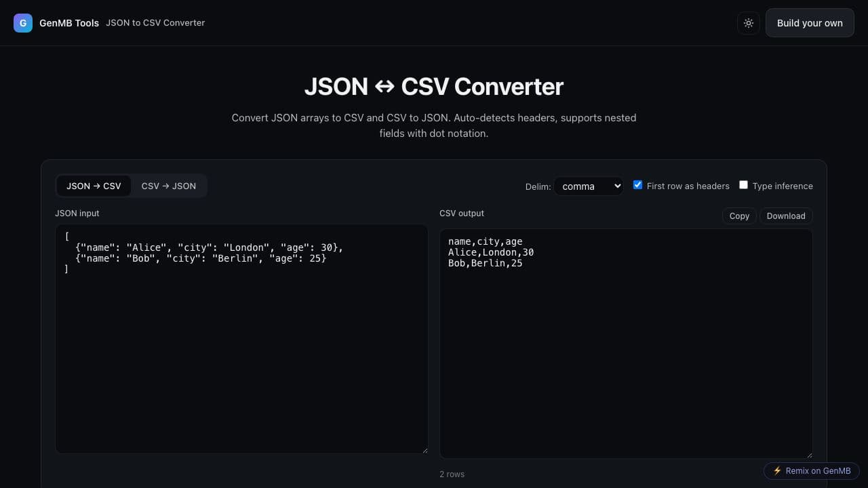Screen dimensions: 868x488
Task: Toggle the light/dark theme sun icon
Action: [x=749, y=23]
